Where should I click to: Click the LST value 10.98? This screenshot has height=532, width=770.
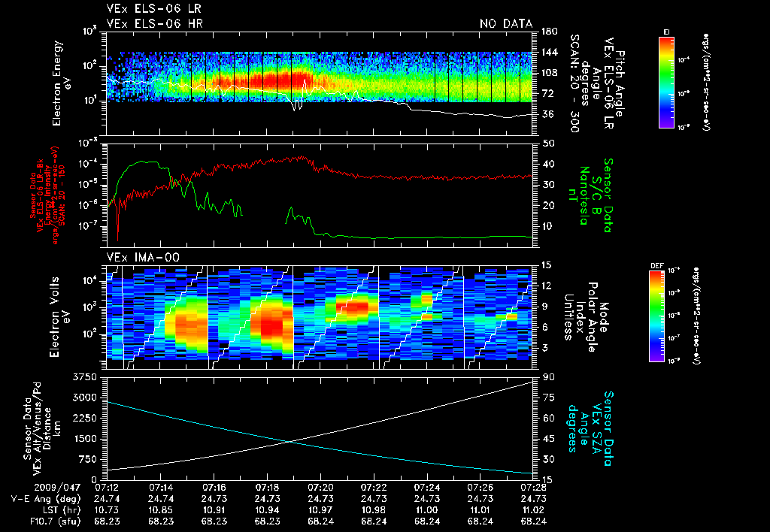[x=374, y=510]
